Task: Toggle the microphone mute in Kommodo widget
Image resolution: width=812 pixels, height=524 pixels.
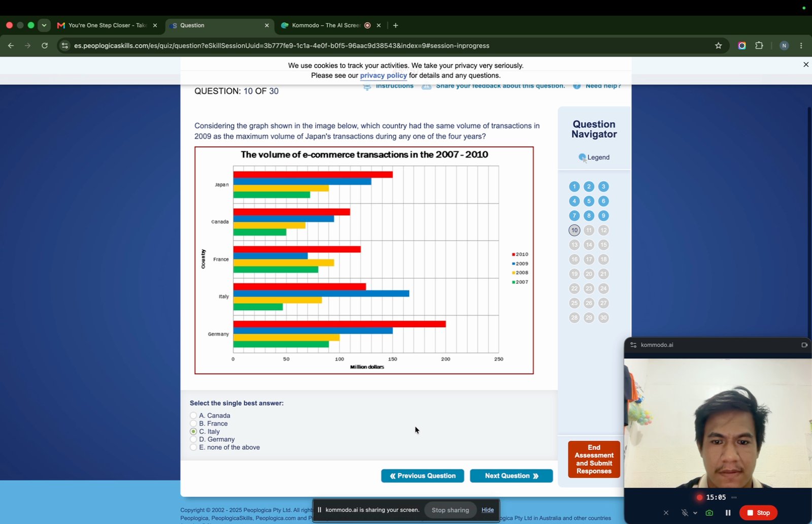Action: [x=685, y=513]
